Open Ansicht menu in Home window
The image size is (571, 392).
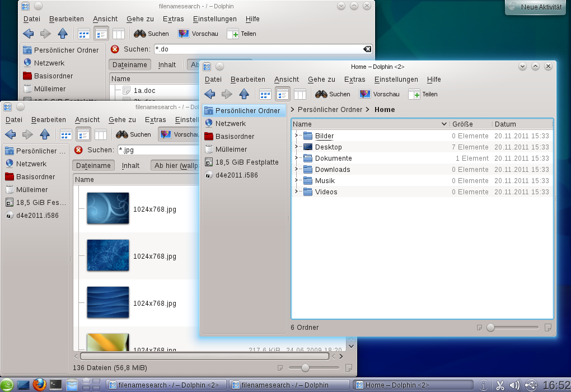[x=287, y=80]
